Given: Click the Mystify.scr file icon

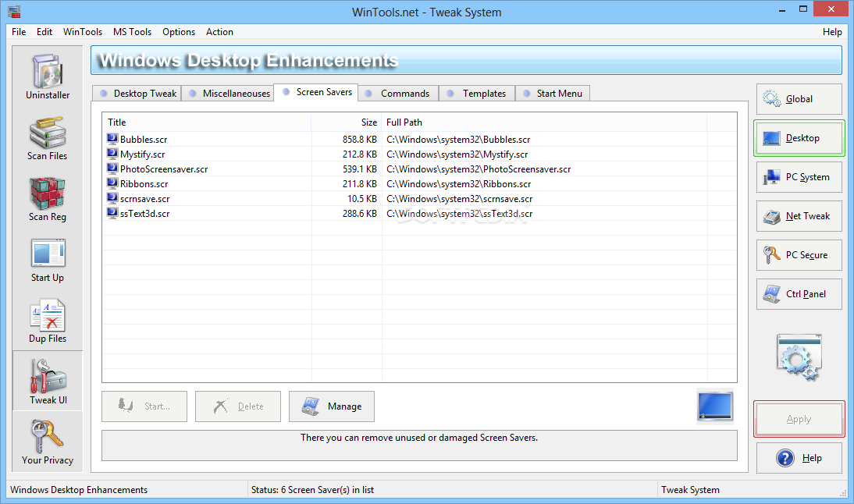Looking at the screenshot, I should pyautogui.click(x=112, y=154).
